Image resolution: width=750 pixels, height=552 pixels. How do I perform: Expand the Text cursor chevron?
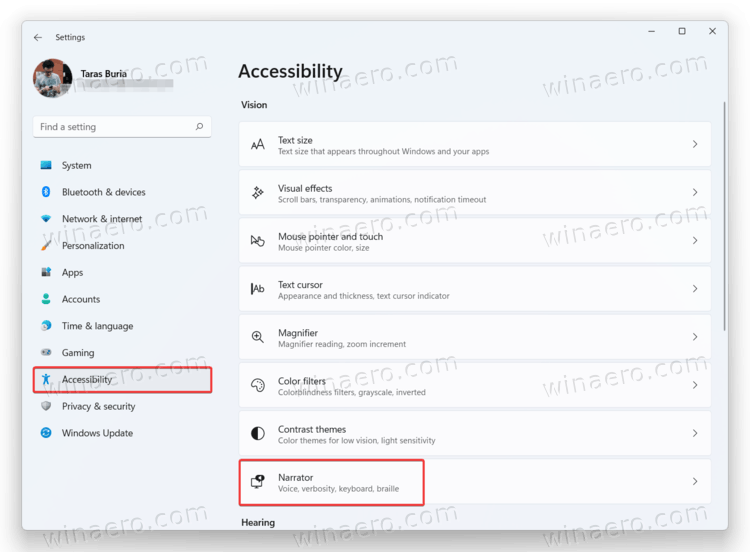695,289
